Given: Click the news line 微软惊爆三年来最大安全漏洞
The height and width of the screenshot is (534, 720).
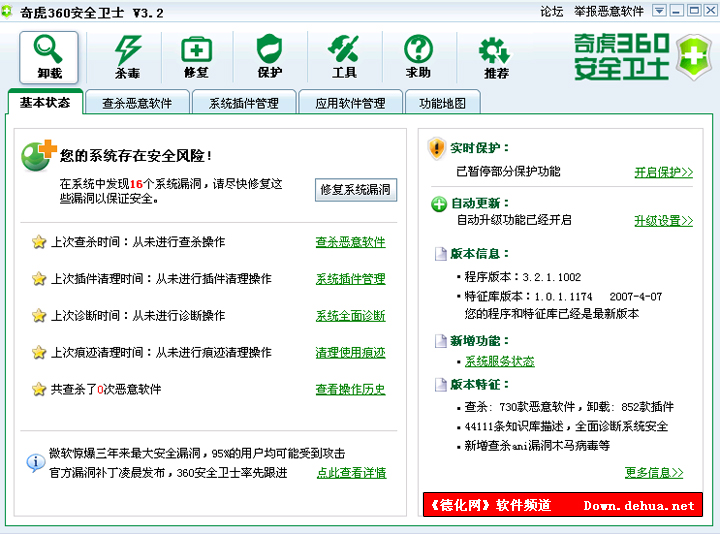Looking at the screenshot, I should [x=197, y=454].
